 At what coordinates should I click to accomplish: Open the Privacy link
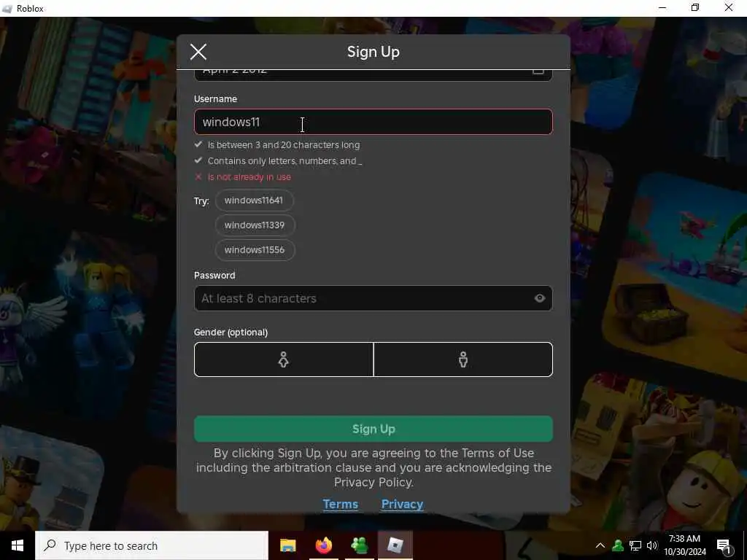pos(402,505)
